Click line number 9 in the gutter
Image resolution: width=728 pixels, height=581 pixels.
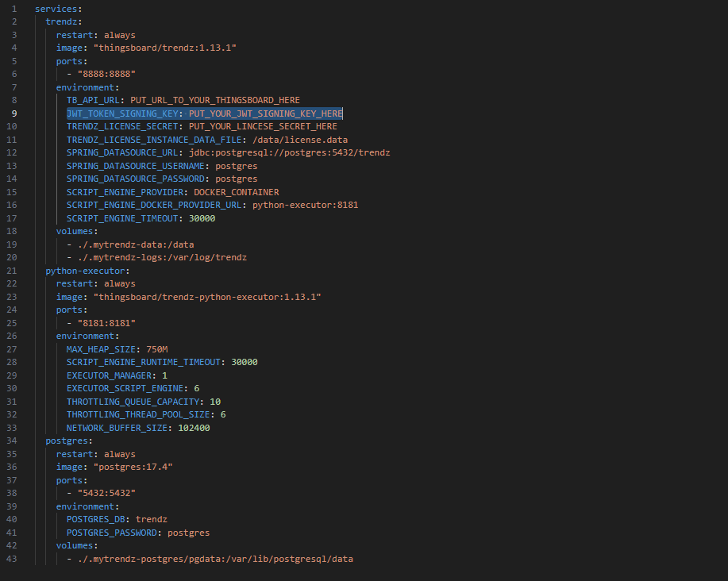pos(13,113)
